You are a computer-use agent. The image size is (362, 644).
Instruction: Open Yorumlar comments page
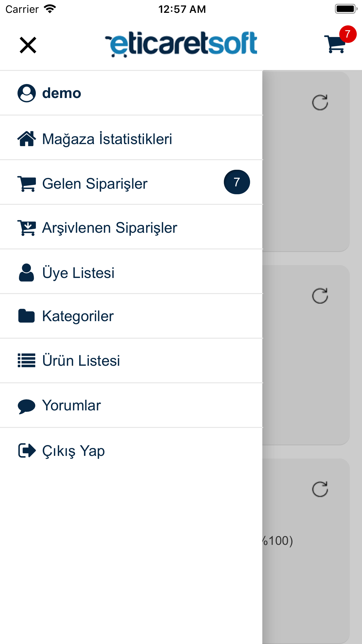point(71,405)
